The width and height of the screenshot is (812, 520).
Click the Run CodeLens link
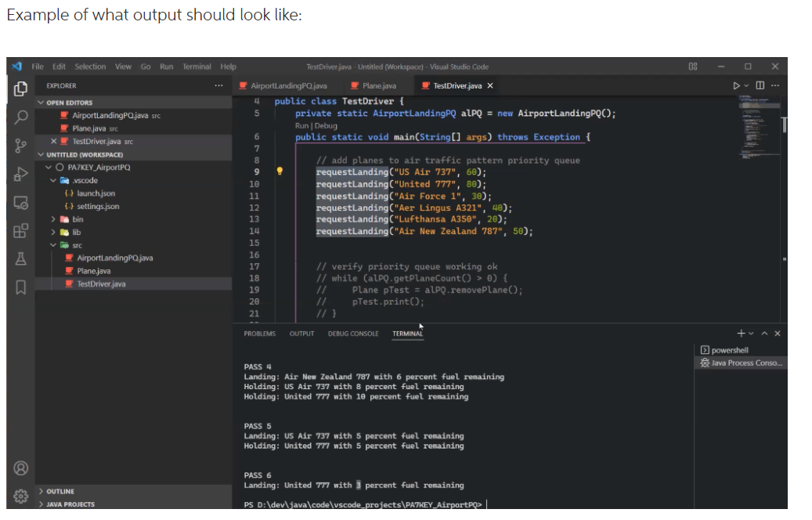(x=301, y=125)
